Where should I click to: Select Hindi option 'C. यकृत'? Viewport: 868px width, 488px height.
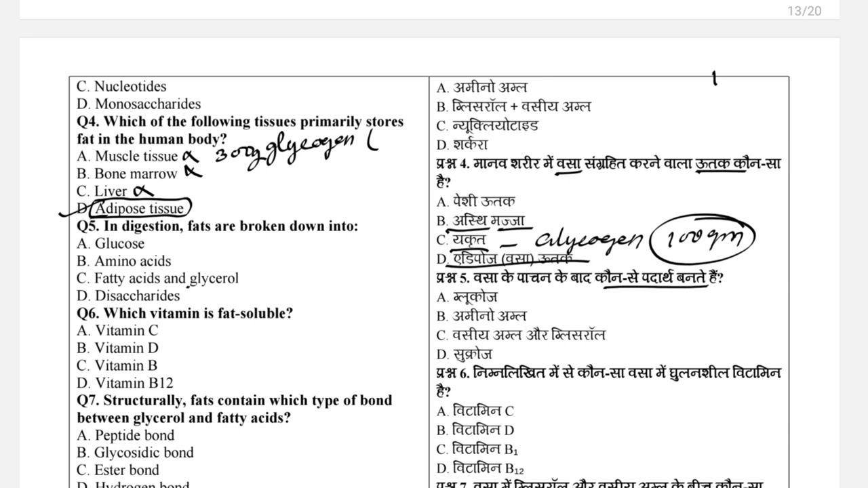coord(461,240)
